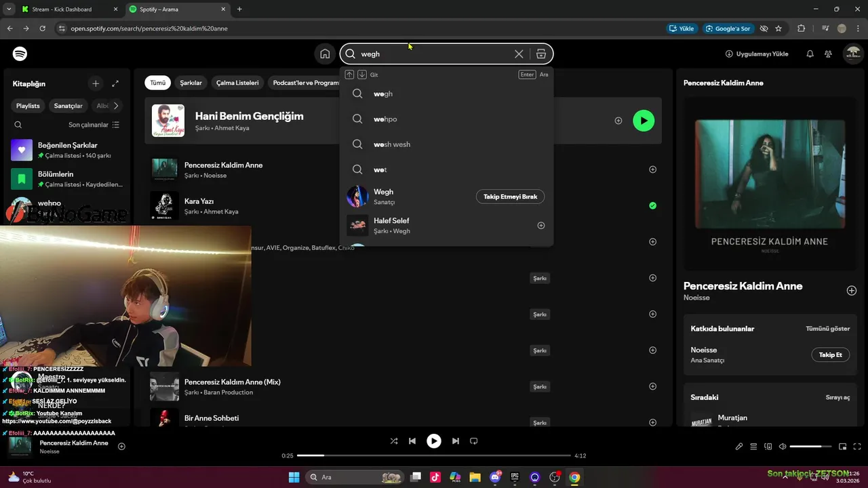Screen dimensions: 868x488
Task: Choose 'wegh' search suggestion
Action: [x=446, y=94]
